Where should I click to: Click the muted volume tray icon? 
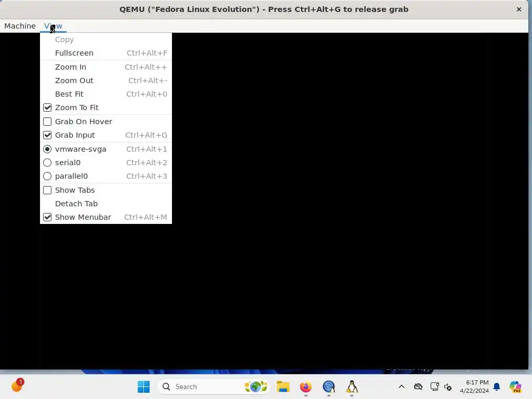point(448,387)
